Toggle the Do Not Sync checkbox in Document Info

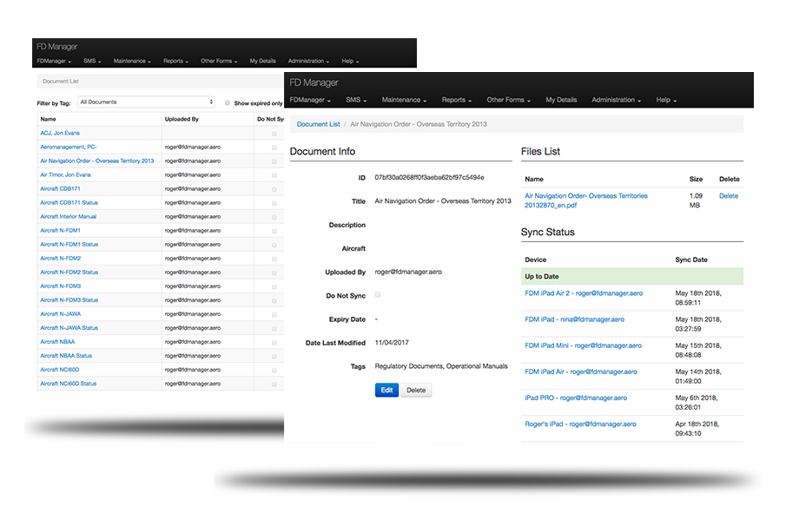coord(378,294)
